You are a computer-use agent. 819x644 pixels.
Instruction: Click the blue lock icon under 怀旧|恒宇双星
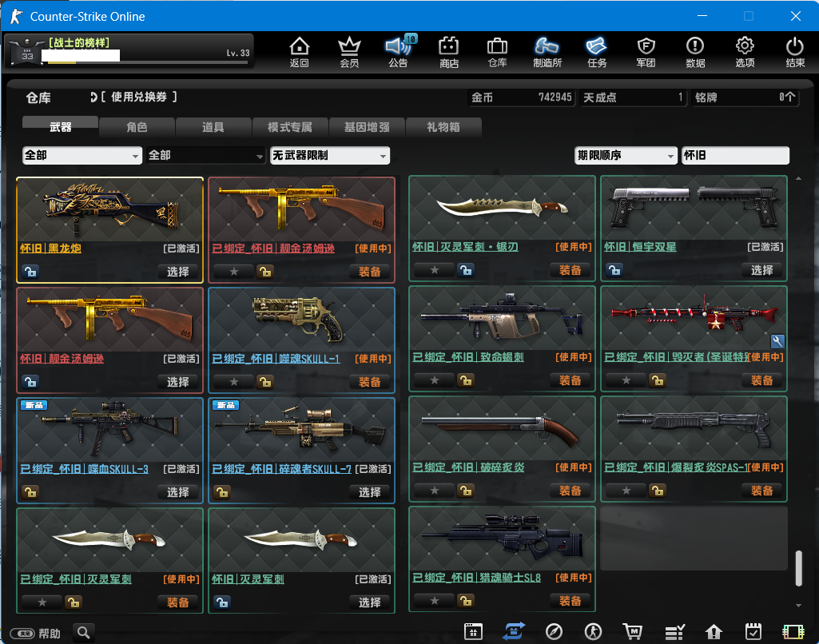pos(614,270)
